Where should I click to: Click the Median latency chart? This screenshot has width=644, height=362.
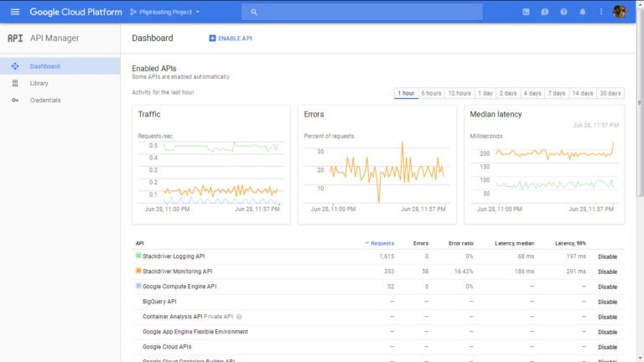[x=544, y=164]
